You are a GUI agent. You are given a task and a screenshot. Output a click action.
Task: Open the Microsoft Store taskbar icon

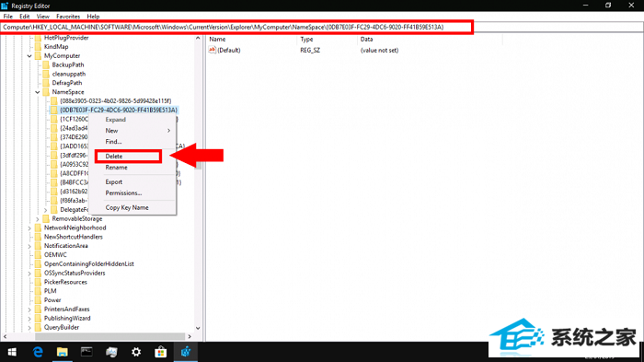[x=161, y=352]
